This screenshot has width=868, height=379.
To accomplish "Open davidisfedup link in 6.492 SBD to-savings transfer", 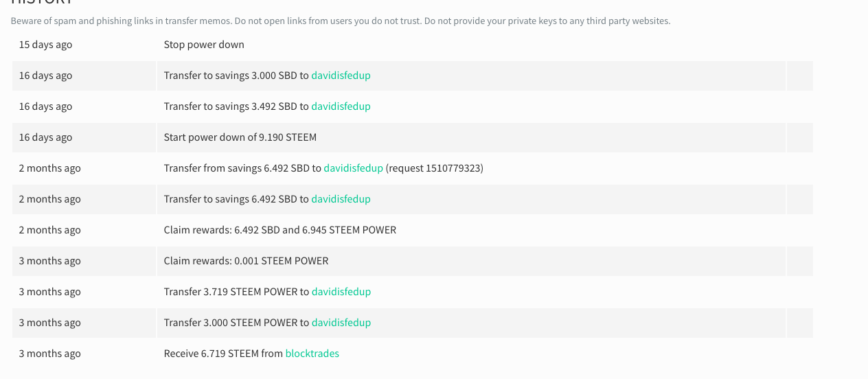I will (341, 199).
